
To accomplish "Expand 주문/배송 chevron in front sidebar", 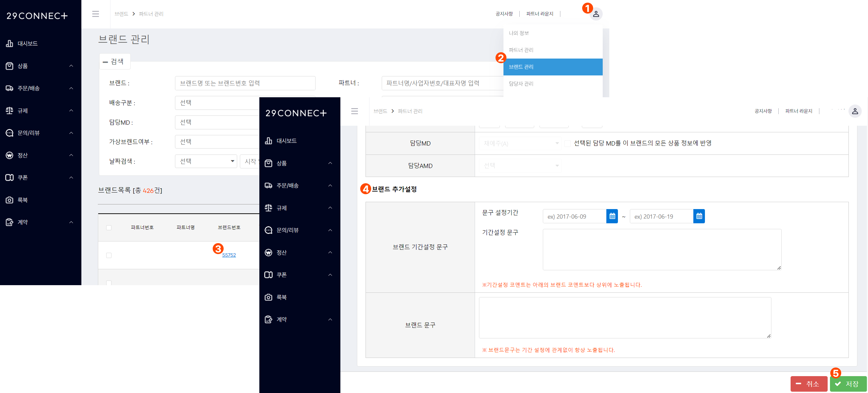I will pyautogui.click(x=330, y=185).
